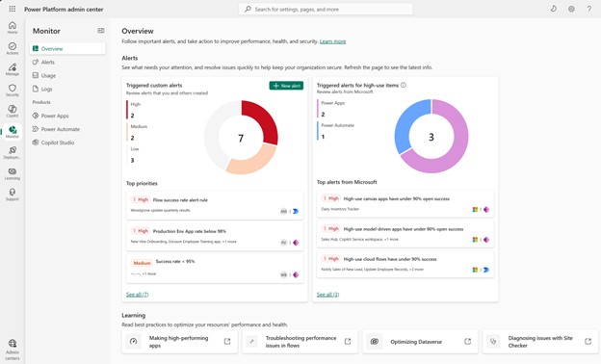
Task: Open the Learn more link
Action: pyautogui.click(x=332, y=41)
